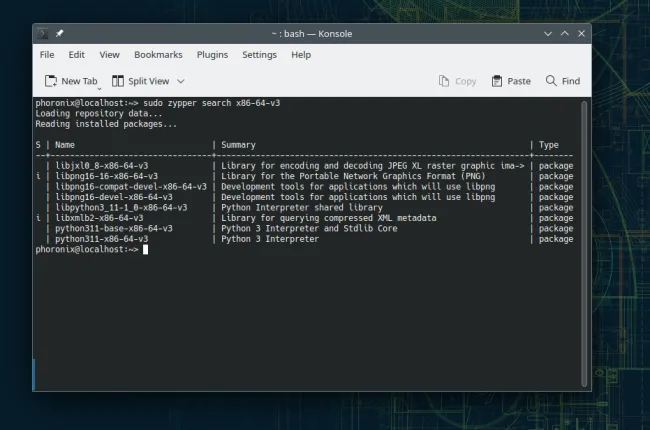Click the '~ : bash — Konsole' window title
This screenshot has height=430, width=650.
(x=312, y=34)
